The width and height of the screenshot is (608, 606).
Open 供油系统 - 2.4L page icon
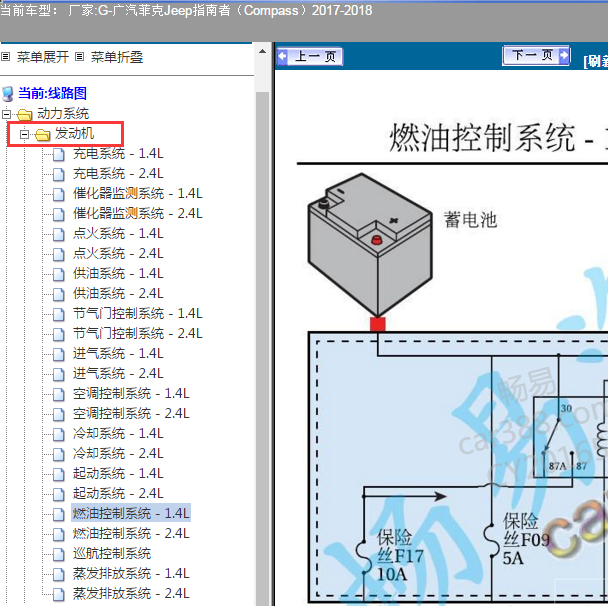[59, 294]
